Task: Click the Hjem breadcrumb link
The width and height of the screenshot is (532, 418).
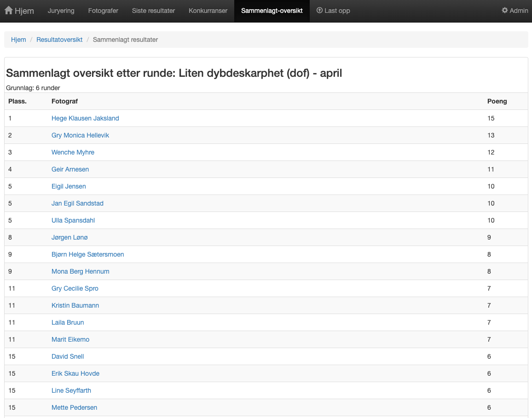Action: [x=18, y=40]
